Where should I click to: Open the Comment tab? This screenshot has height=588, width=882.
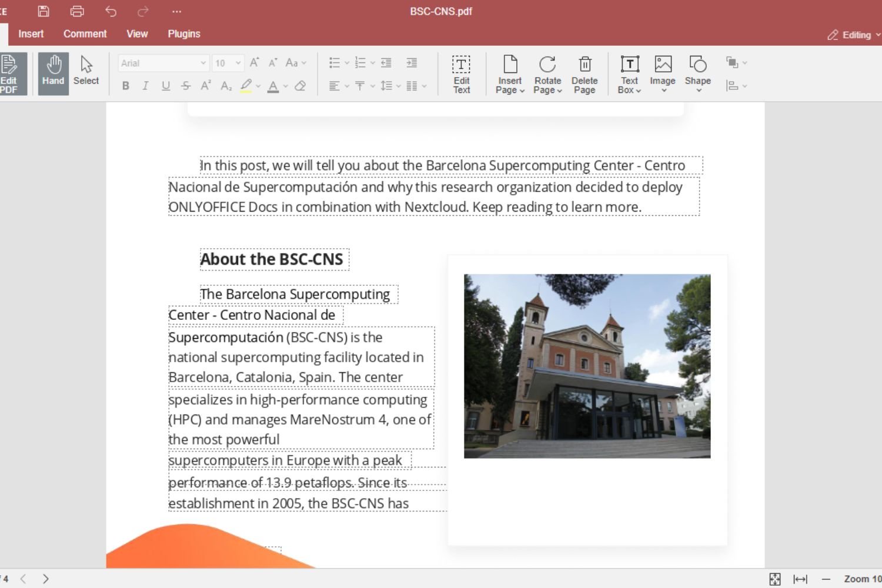tap(85, 34)
